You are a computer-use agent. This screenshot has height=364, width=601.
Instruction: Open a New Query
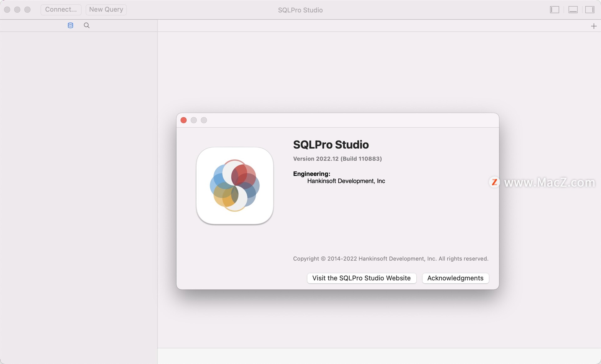[x=106, y=9]
